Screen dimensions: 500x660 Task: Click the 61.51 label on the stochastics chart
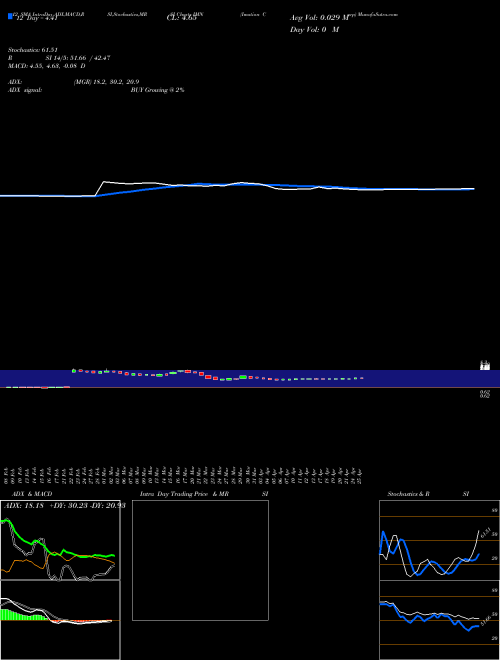click(485, 533)
